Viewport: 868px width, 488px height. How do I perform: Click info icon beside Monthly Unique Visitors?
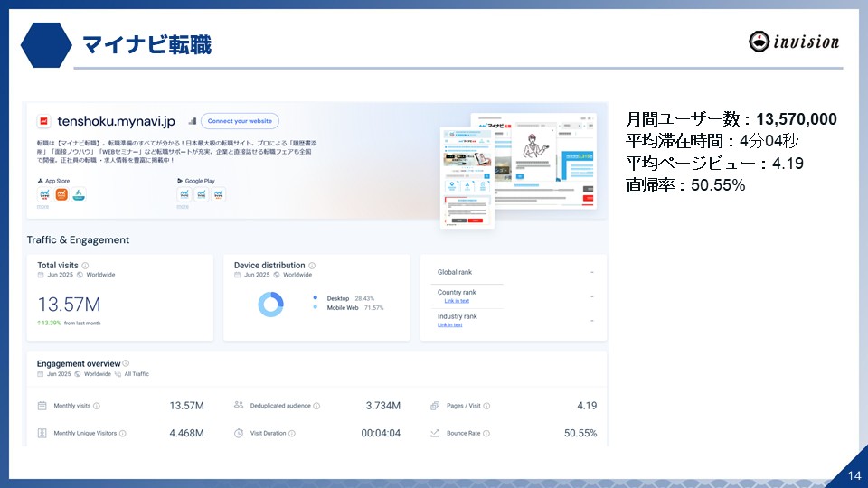123,434
